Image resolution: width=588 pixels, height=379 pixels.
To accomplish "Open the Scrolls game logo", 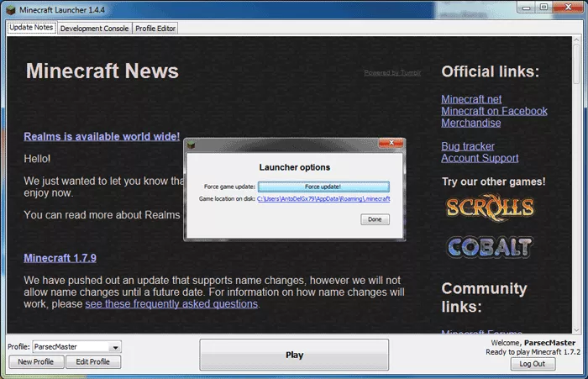I will pos(490,208).
